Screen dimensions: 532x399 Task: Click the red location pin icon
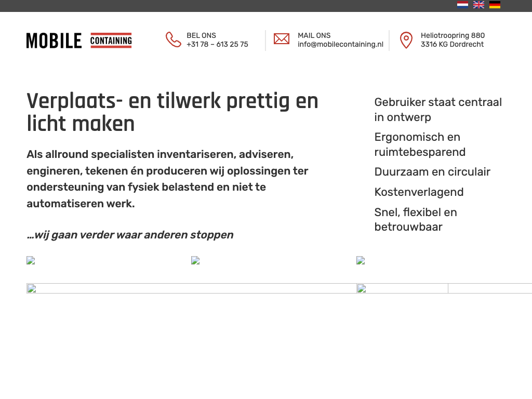406,40
